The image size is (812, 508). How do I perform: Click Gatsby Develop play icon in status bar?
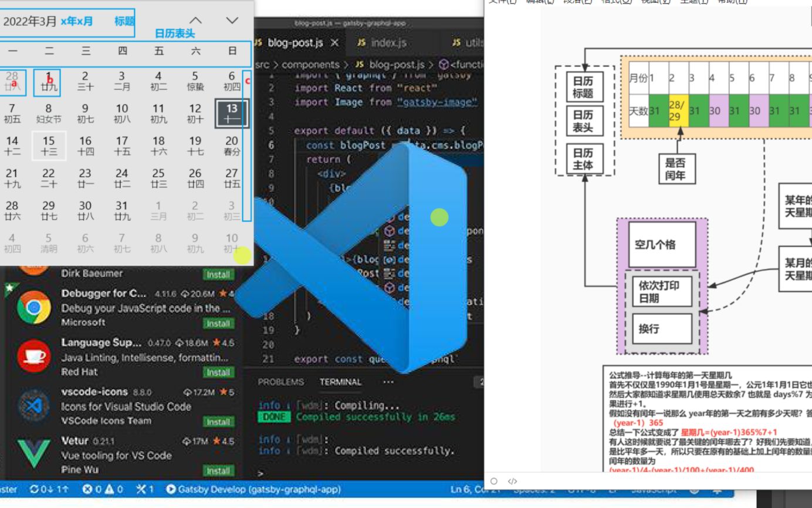[x=171, y=489]
